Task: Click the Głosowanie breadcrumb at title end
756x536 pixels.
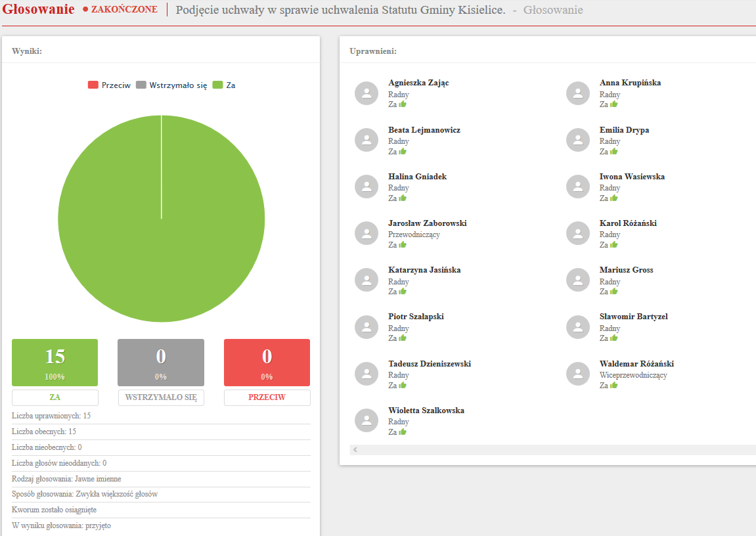Action: pyautogui.click(x=552, y=10)
